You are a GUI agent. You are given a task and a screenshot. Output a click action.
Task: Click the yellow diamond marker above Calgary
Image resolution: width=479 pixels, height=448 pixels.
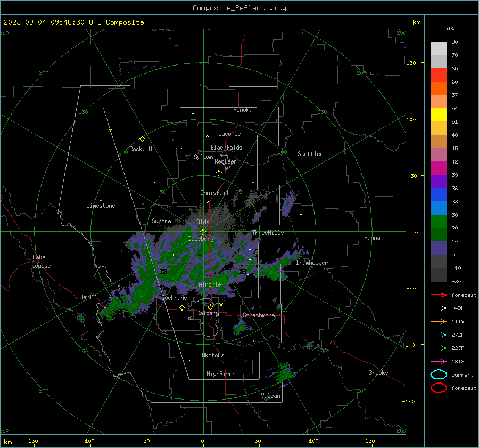[210, 307]
